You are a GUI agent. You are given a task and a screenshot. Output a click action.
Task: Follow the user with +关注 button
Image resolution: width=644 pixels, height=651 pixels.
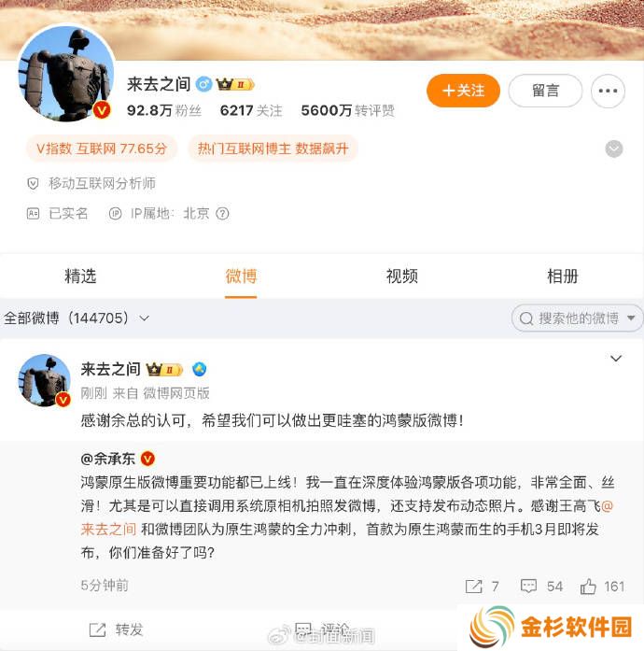pyautogui.click(x=463, y=91)
